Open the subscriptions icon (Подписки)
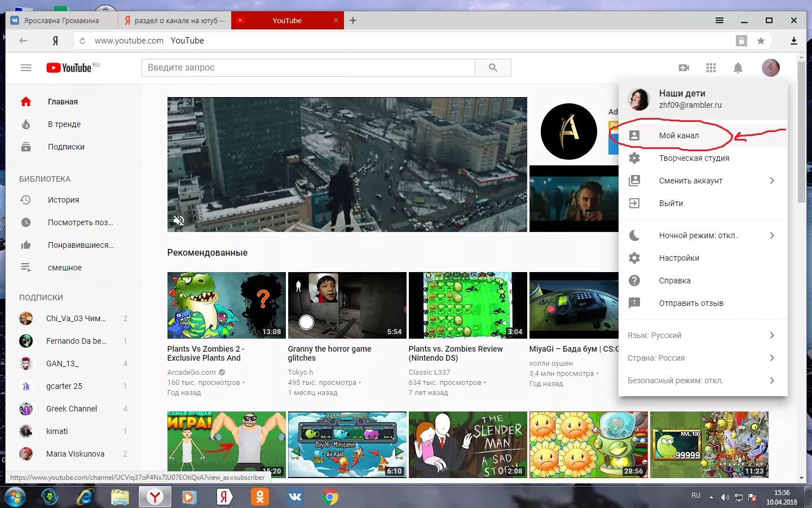 (26, 147)
